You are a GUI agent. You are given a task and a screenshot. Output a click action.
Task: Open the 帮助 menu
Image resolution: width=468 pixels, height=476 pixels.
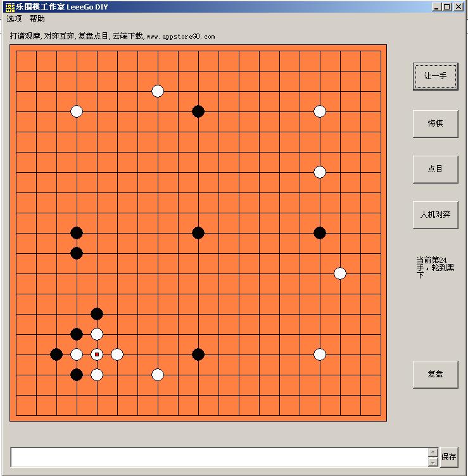(37, 19)
